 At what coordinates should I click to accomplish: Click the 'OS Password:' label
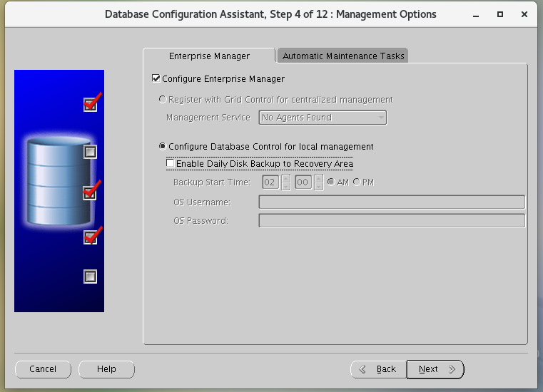coord(201,221)
